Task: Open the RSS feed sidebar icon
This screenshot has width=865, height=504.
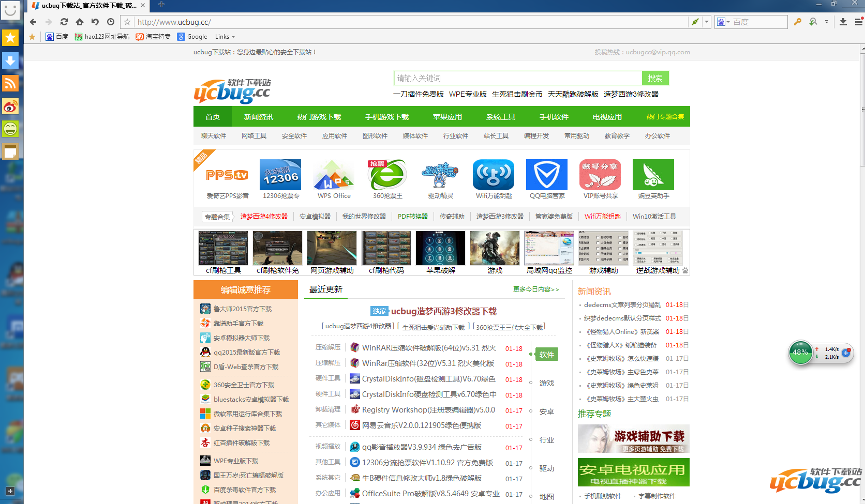Action: [10, 83]
